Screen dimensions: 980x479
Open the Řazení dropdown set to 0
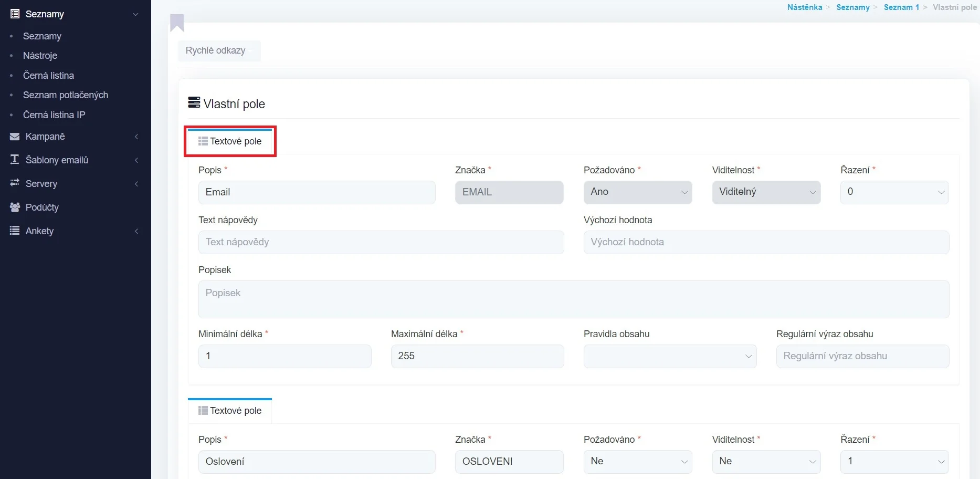tap(894, 192)
